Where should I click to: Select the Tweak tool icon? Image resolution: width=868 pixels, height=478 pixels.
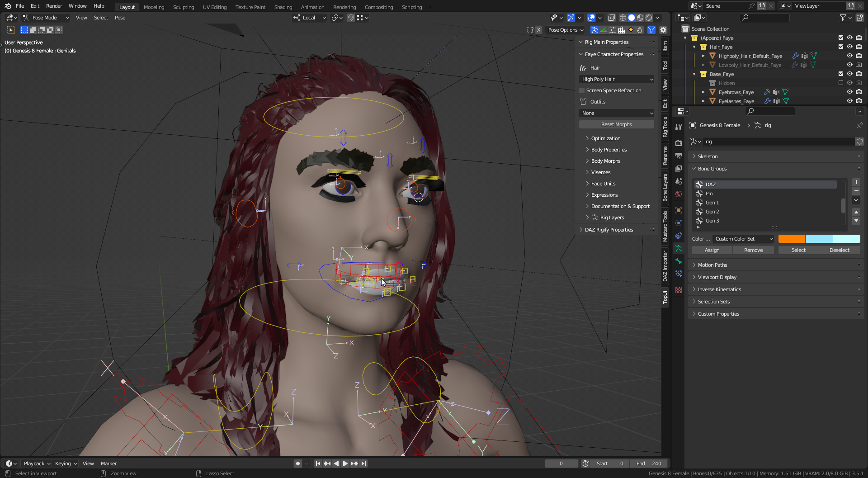click(x=11, y=30)
